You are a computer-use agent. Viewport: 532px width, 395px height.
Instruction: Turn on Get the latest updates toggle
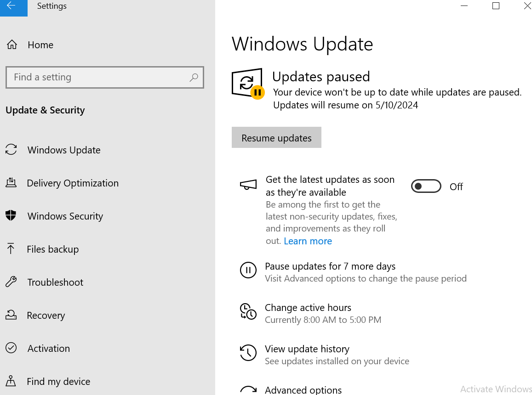426,186
